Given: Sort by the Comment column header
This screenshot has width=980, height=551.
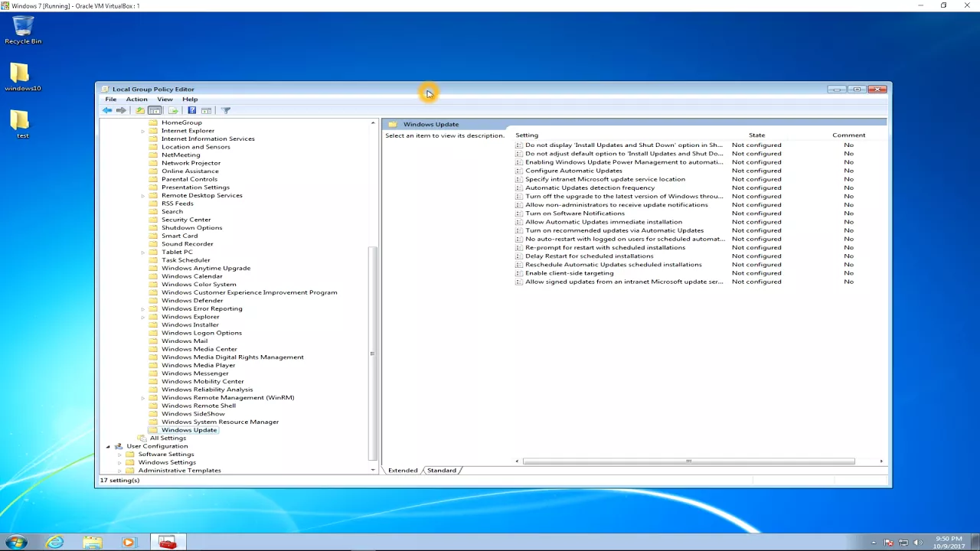Looking at the screenshot, I should [x=848, y=135].
